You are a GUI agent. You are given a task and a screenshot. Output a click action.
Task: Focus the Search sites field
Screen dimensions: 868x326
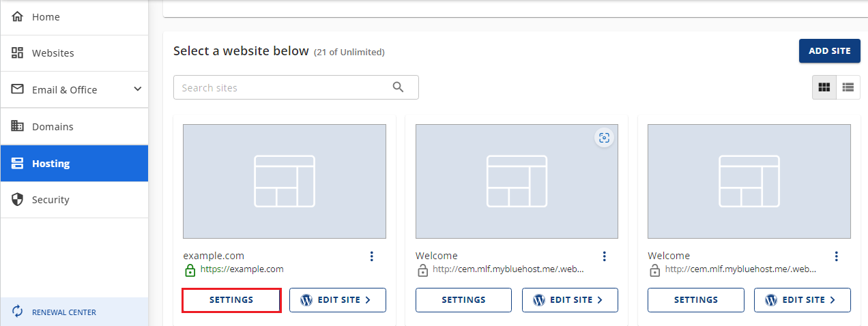(295, 87)
